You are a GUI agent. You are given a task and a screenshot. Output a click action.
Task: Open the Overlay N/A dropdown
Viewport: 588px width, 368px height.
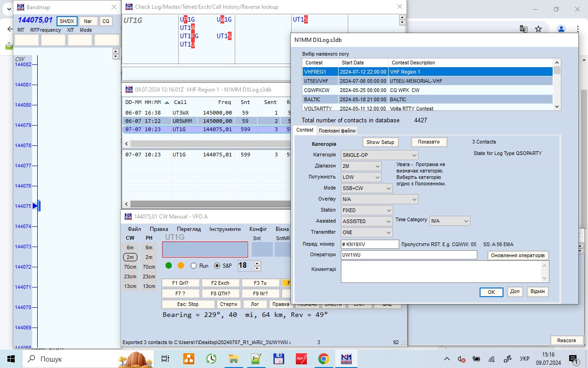click(x=379, y=199)
